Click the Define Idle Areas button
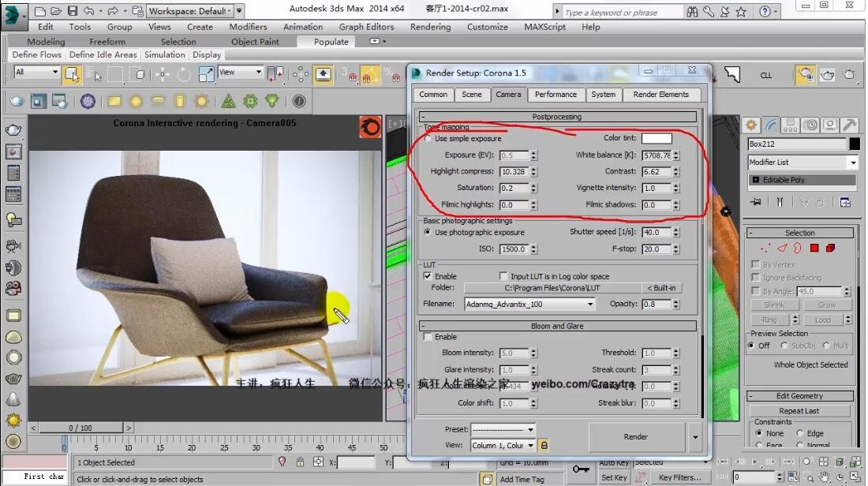868x486 pixels. click(x=103, y=54)
